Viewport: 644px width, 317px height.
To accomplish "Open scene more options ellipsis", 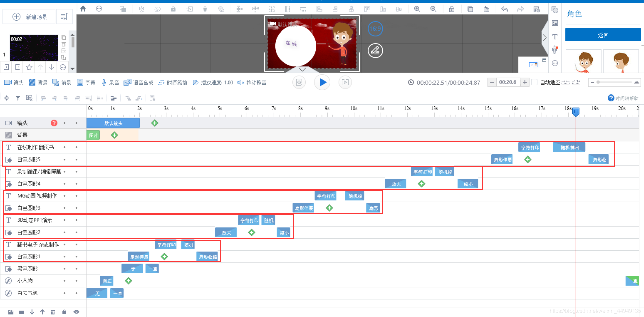I will coord(63,67).
